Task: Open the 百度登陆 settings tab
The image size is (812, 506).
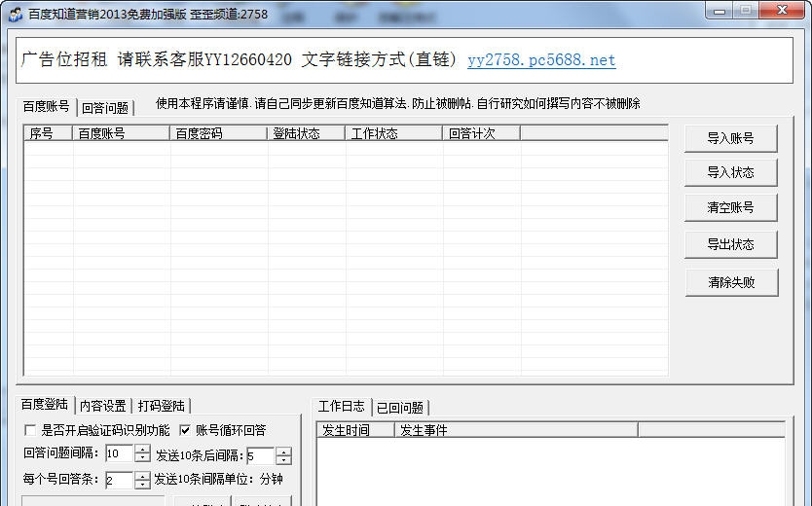Action: 45,405
